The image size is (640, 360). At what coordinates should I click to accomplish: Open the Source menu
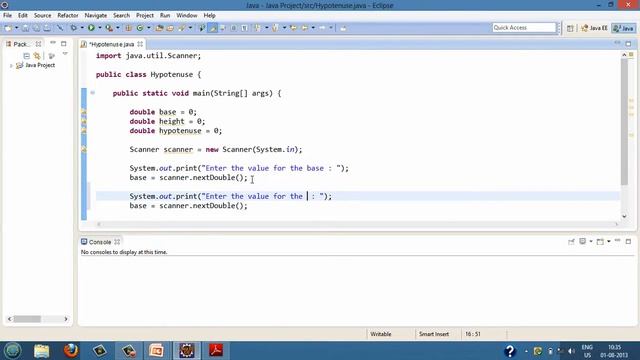click(x=42, y=15)
